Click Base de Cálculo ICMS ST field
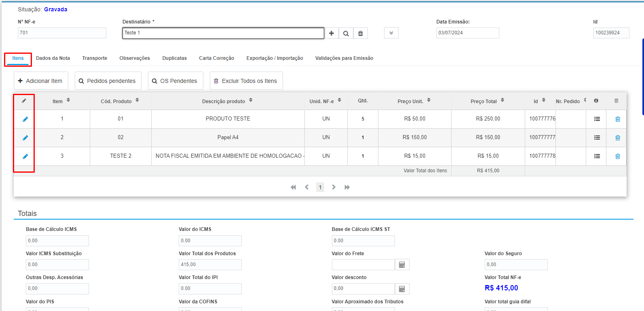Viewport: 644px width, 311px height. click(x=363, y=241)
